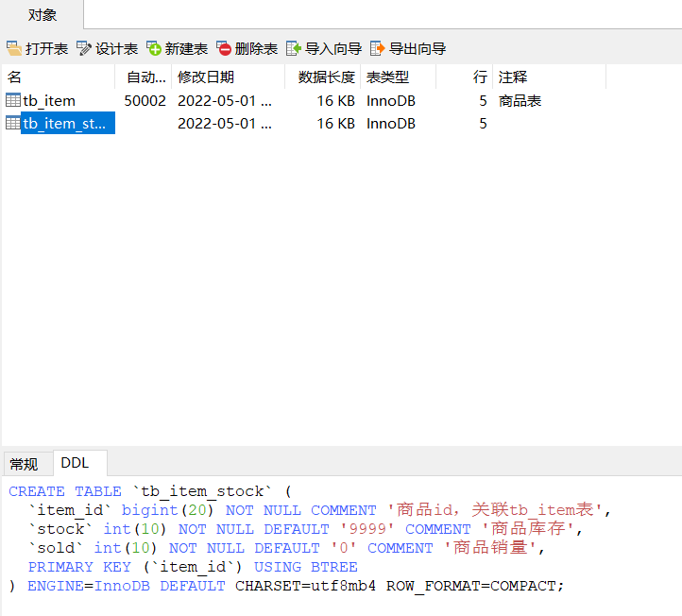This screenshot has height=616, width=682.
Task: Switch to the 对象 tab
Action: tap(43, 15)
